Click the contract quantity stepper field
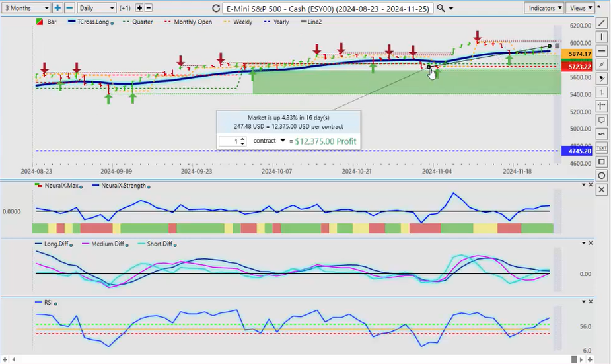611x364 pixels. tap(233, 141)
